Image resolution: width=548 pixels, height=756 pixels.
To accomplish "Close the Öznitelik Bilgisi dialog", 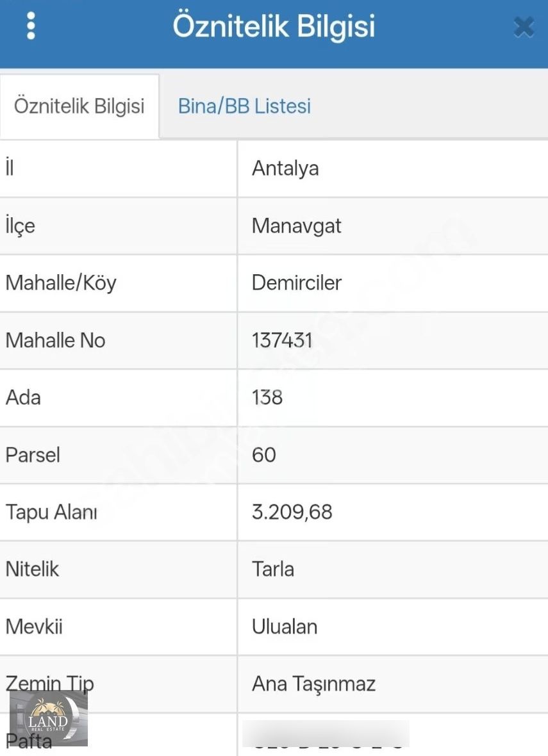I will click(523, 26).
